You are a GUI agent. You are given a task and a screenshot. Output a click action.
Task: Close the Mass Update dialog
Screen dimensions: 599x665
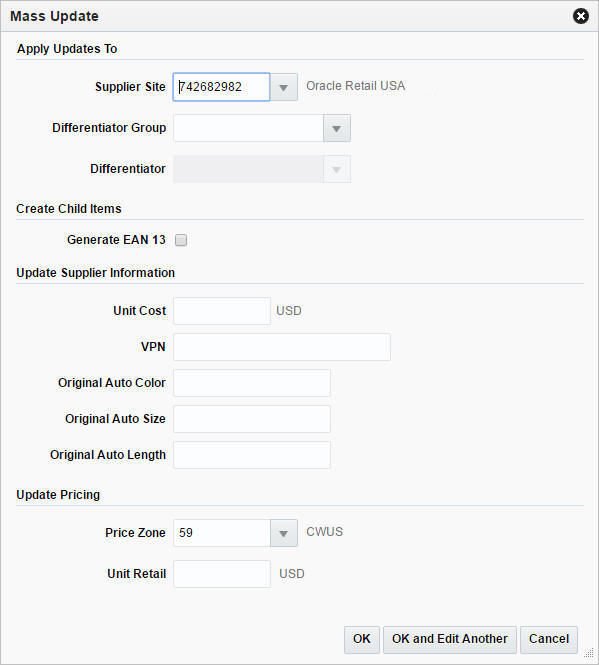[x=581, y=16]
